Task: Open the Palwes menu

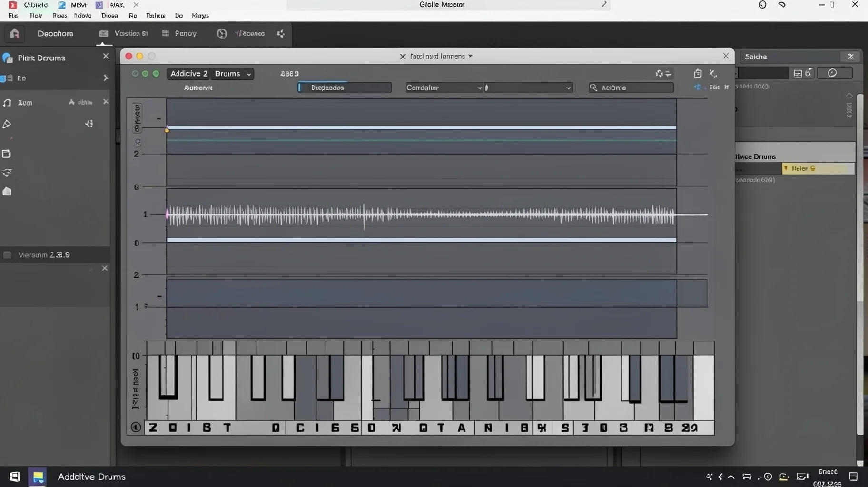Action: point(156,16)
